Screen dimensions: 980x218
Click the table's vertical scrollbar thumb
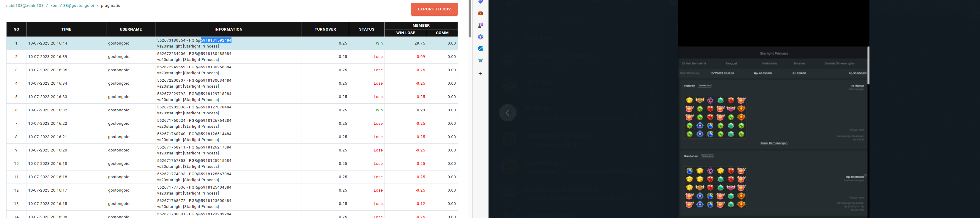pyautogui.click(x=470, y=19)
